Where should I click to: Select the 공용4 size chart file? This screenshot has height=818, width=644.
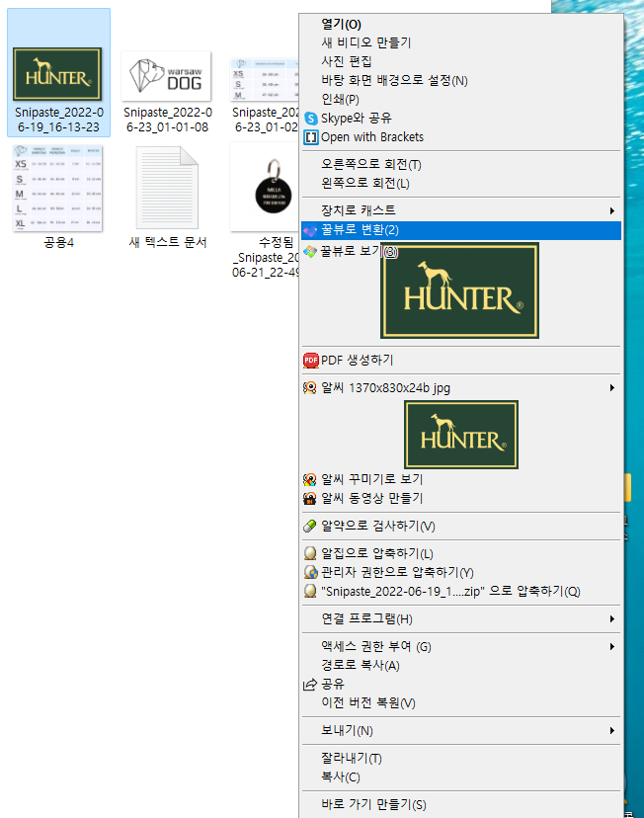click(x=58, y=198)
